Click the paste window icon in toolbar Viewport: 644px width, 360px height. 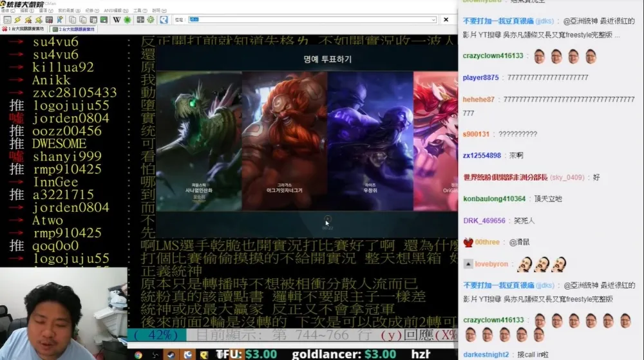pos(93,20)
